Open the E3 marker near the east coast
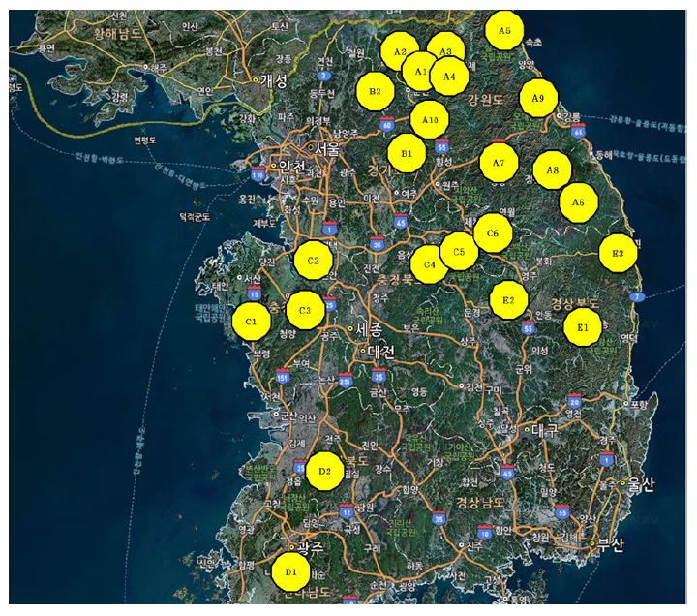This screenshot has width=697, height=616. [x=618, y=253]
